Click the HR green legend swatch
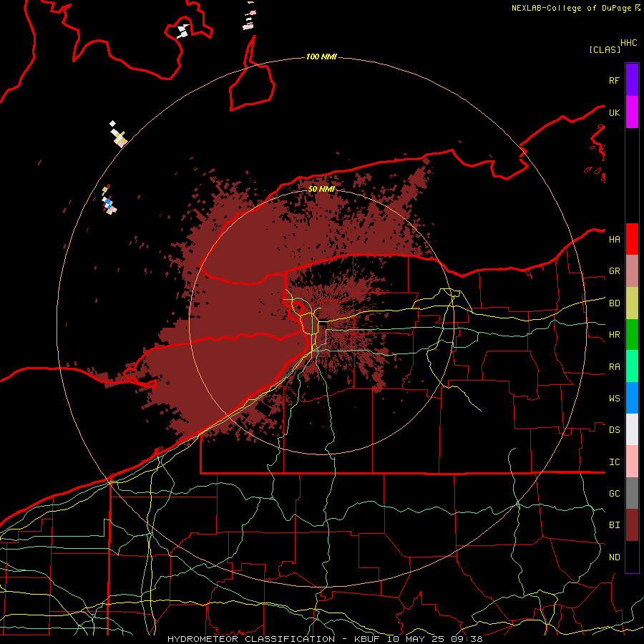 click(632, 335)
